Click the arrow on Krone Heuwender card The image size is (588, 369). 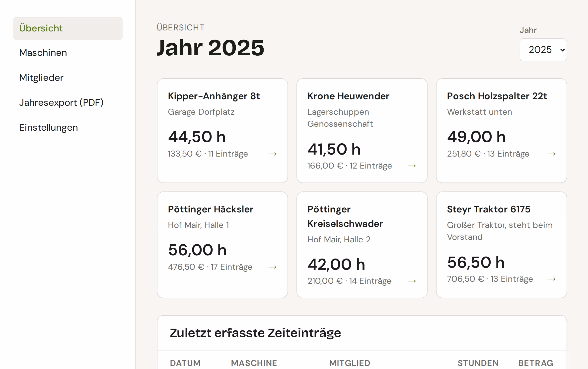click(x=412, y=166)
